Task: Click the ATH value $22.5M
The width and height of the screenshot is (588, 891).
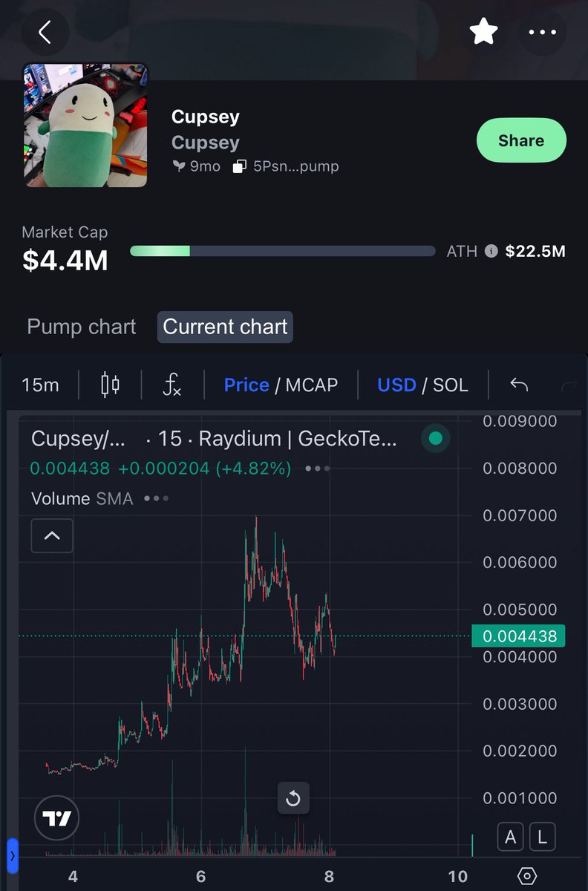Action: click(x=535, y=252)
